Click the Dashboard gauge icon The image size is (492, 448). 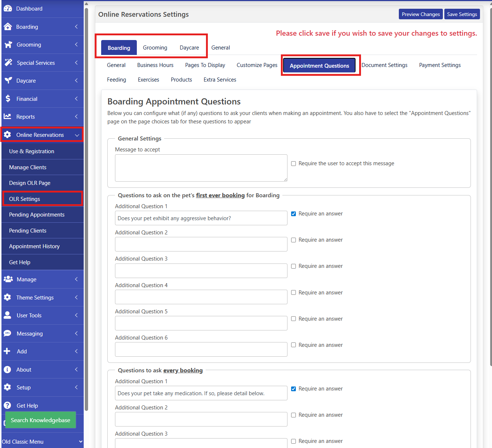point(8,8)
